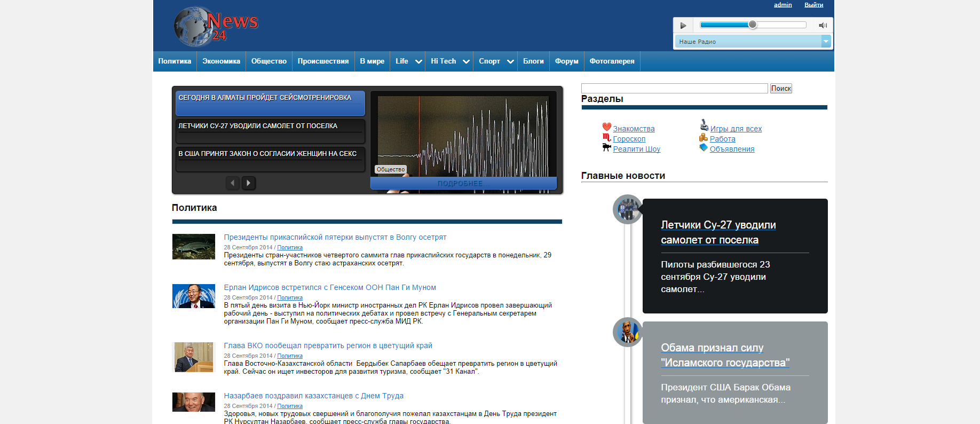The height and width of the screenshot is (424, 980).
Task: Open the Происшествия menu item
Action: (x=323, y=61)
